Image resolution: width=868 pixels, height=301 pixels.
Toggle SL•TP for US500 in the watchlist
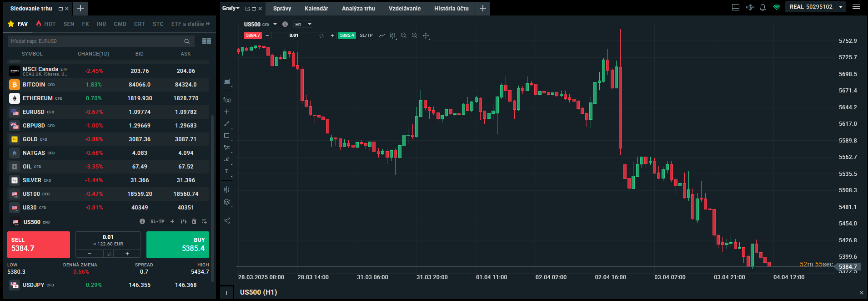coord(157,221)
